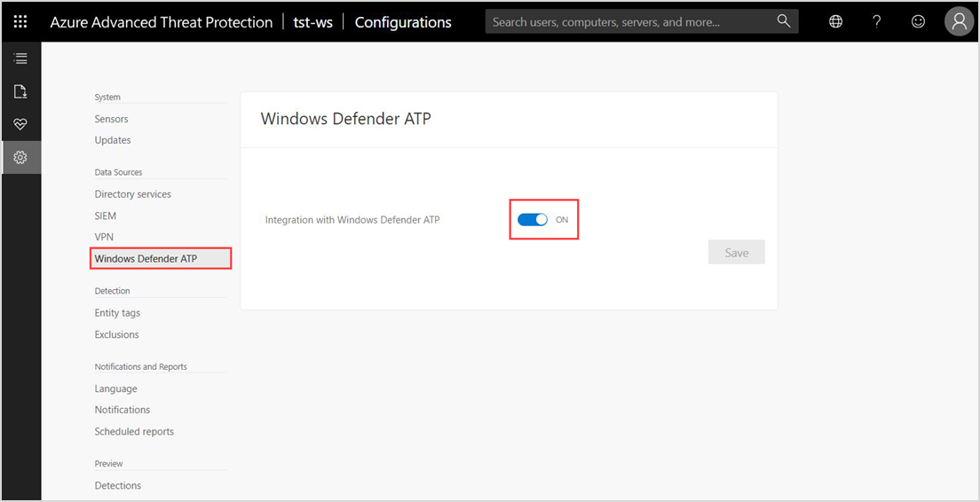Open VPN data source settings
This screenshot has height=502, width=980.
104,238
